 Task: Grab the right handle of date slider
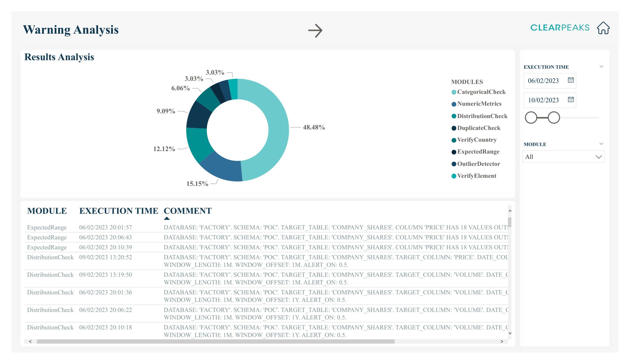click(554, 118)
